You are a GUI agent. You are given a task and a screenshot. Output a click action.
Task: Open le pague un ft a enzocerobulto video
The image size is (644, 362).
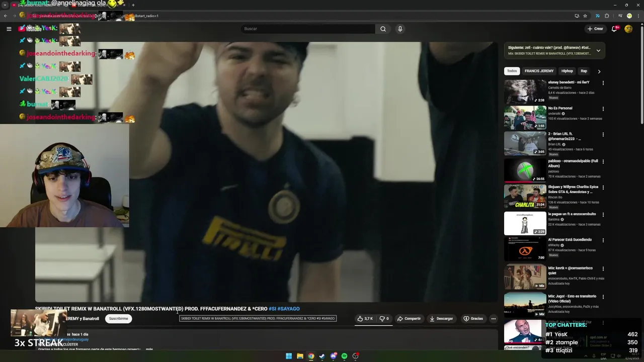coord(525,223)
